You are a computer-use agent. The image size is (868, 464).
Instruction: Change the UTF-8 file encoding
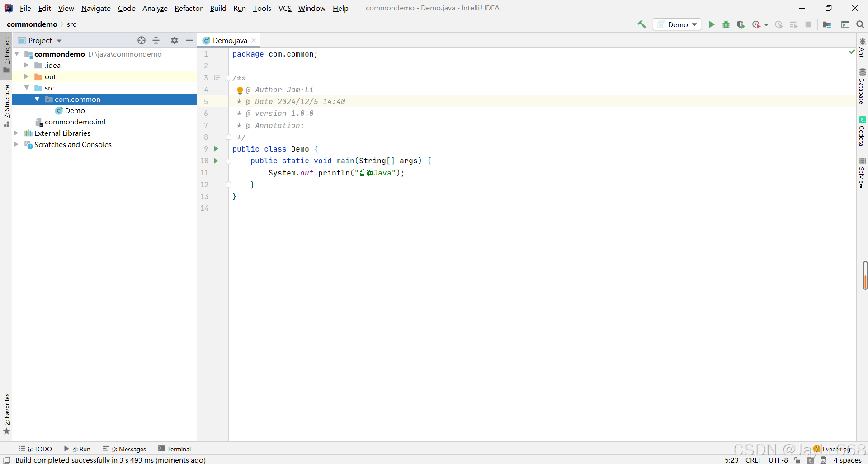778,460
